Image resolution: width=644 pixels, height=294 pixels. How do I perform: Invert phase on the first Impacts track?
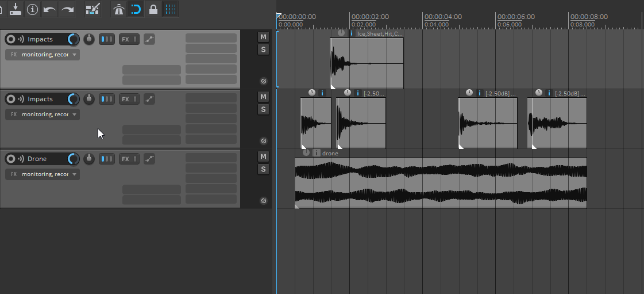263,81
